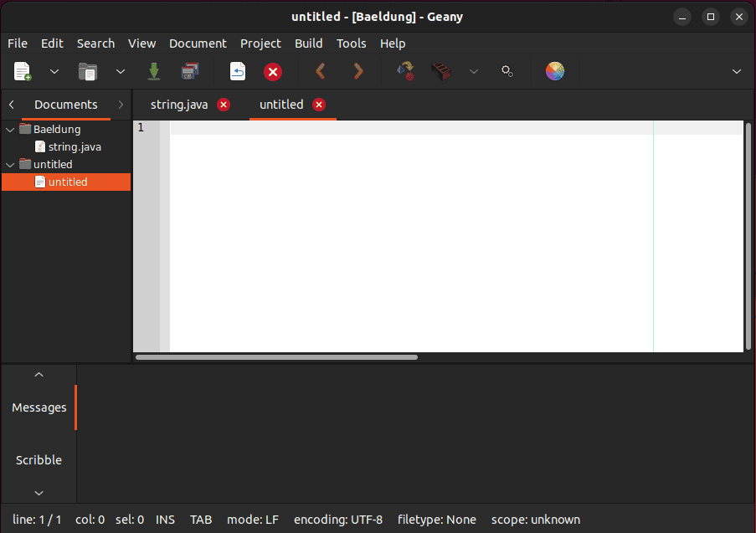Screen dimensions: 756x533
Task: Build the current file
Action: pos(440,72)
